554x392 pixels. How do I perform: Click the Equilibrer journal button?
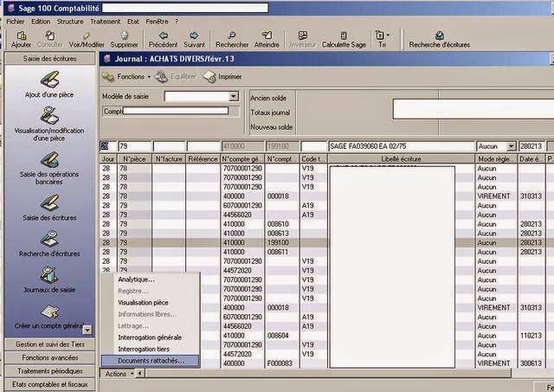click(x=176, y=77)
